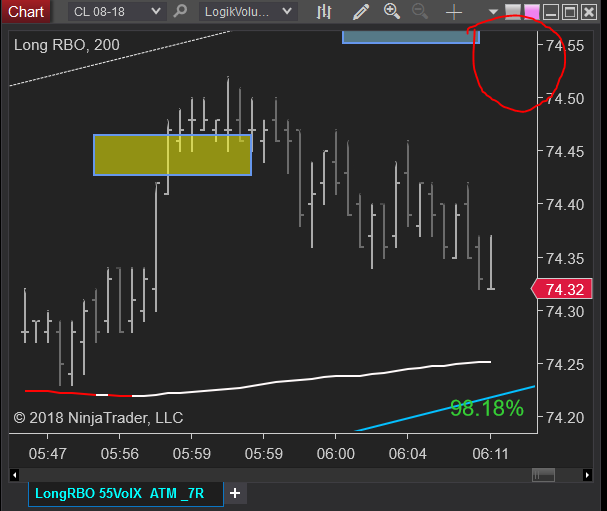Select the LongRBO 55VolX ATM _7R tab

click(126, 494)
